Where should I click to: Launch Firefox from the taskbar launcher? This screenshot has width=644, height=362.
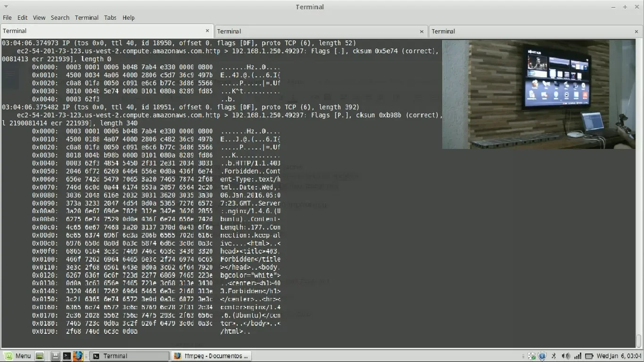(x=78, y=356)
